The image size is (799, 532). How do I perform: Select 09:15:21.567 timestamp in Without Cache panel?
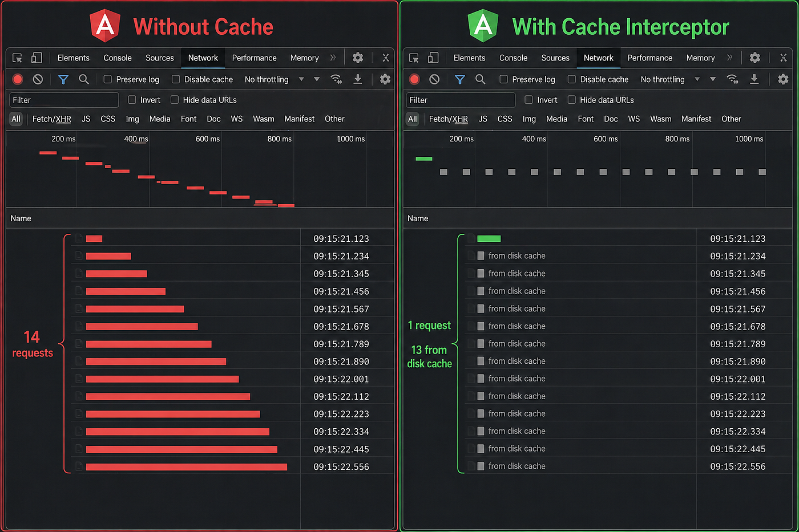click(341, 308)
